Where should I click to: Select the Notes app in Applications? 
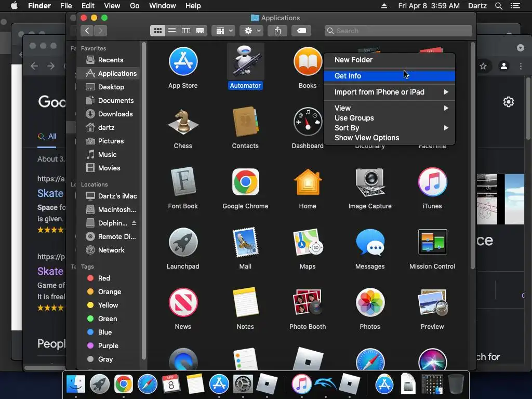[x=245, y=302]
